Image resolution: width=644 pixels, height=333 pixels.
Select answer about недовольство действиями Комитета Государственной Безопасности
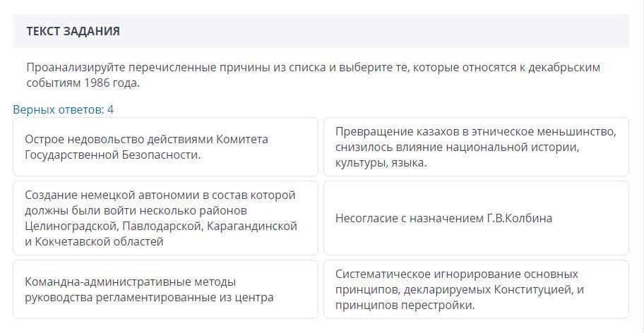click(165, 147)
